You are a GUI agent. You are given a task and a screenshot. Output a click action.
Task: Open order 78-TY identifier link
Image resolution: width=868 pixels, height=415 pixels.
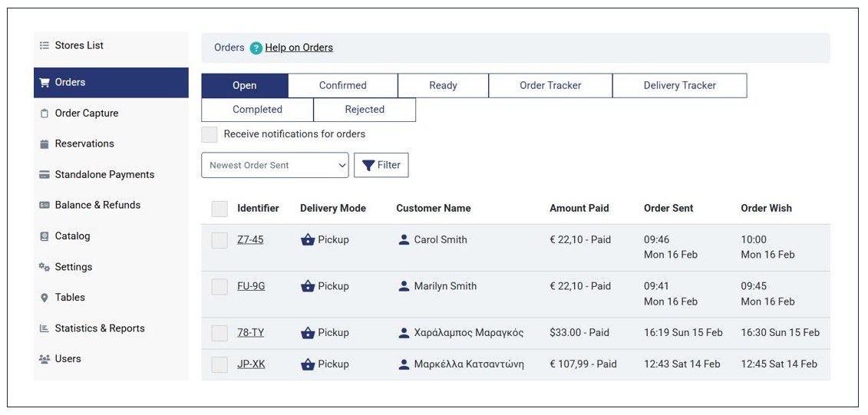(x=251, y=333)
